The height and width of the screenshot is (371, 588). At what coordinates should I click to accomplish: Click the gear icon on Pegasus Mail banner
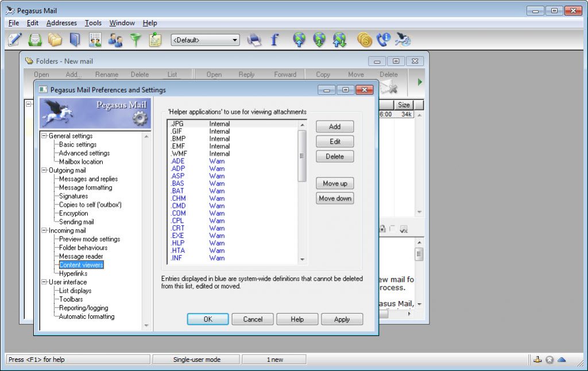click(140, 118)
